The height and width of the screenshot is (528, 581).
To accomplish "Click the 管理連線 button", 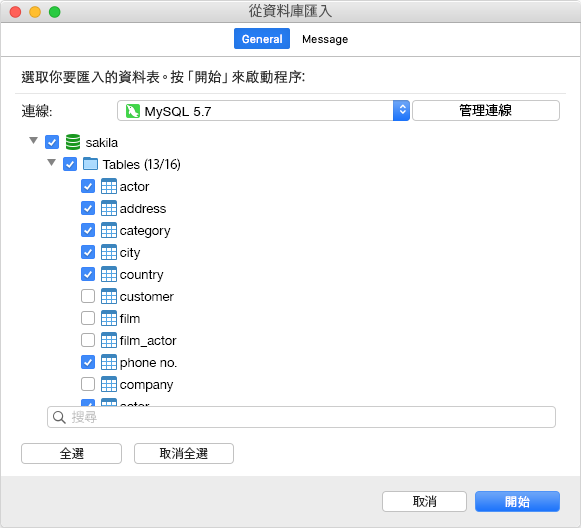I will (x=486, y=110).
